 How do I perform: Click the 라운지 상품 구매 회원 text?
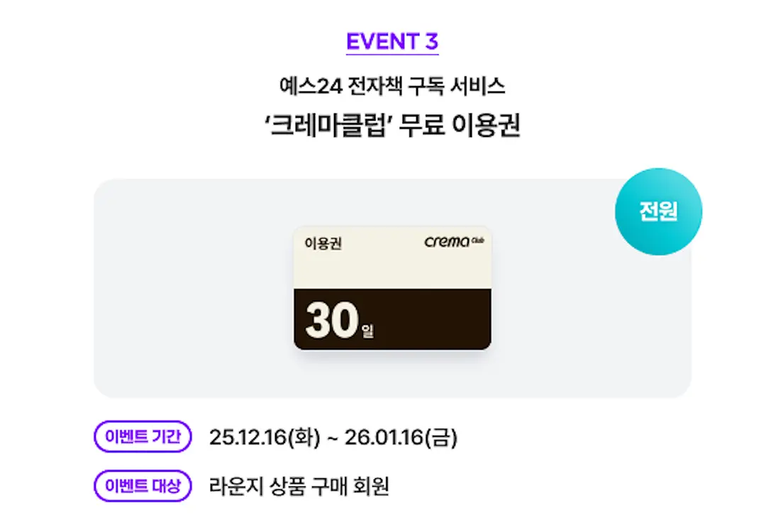coord(299,487)
